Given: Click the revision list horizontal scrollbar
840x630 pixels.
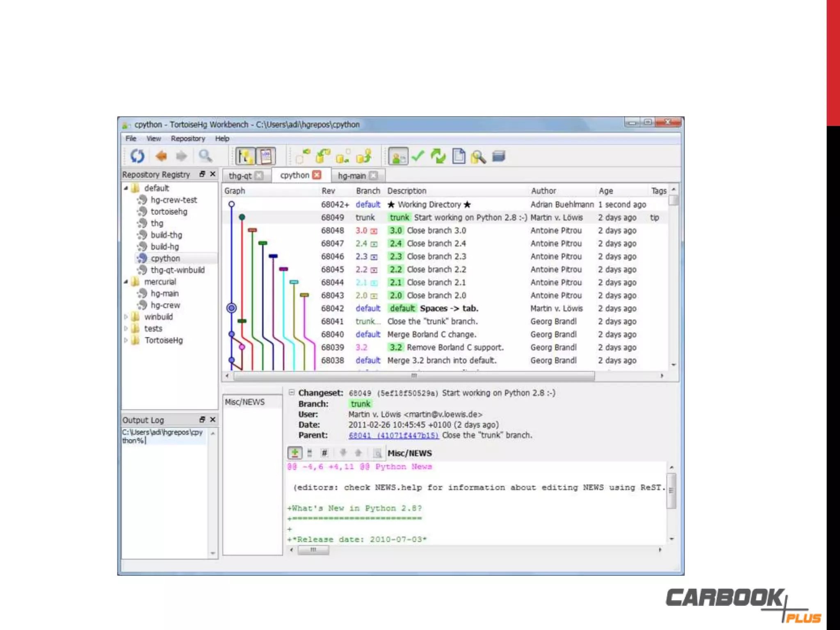Looking at the screenshot, I should coord(414,376).
